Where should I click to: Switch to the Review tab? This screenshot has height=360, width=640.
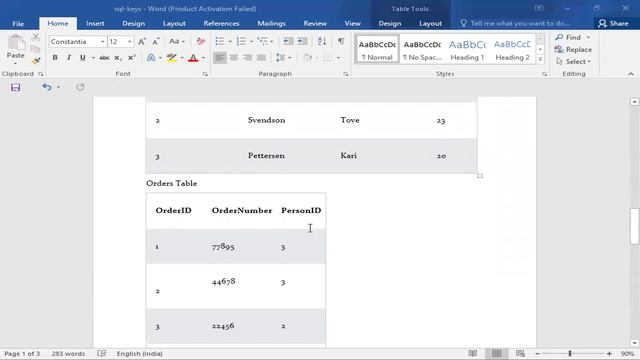point(315,24)
